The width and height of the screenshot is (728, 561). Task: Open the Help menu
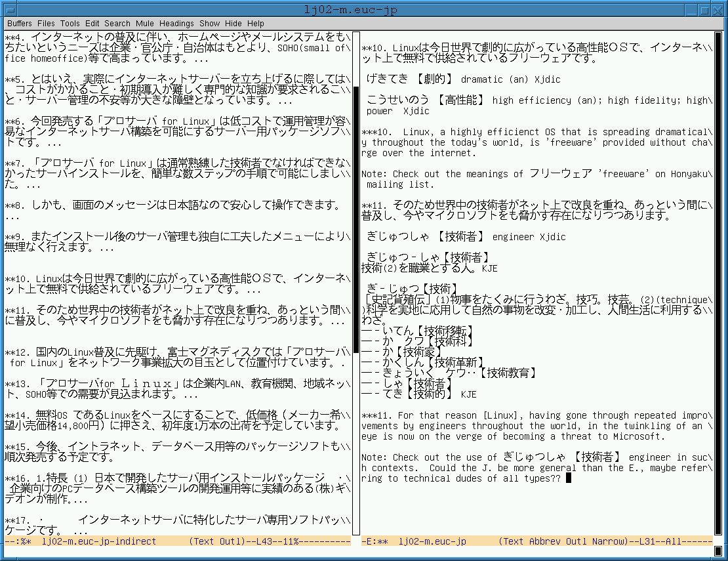(x=256, y=23)
